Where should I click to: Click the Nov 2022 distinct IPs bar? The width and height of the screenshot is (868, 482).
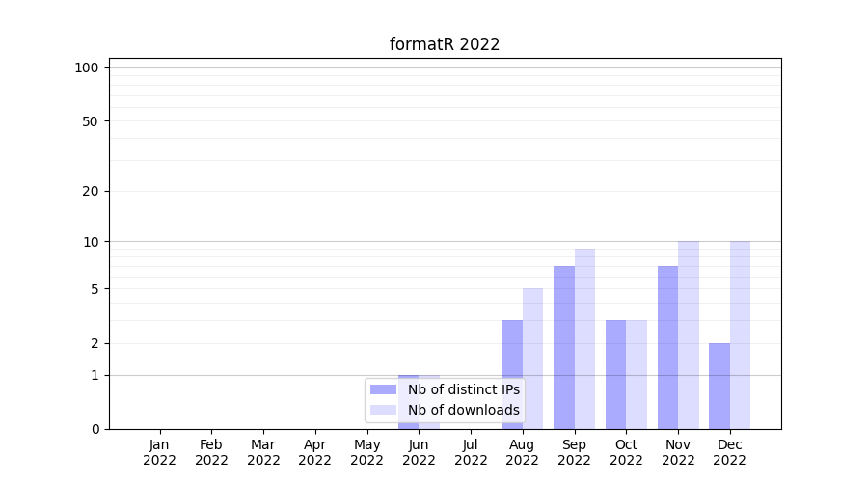click(667, 347)
